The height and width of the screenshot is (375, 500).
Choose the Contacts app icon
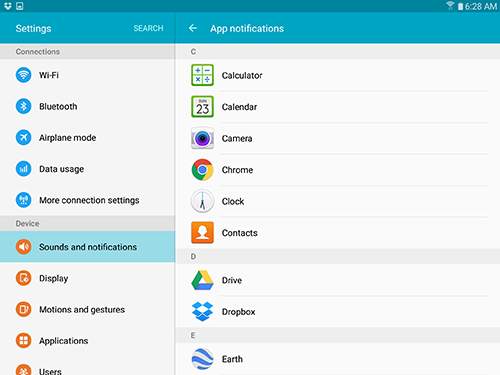point(202,233)
